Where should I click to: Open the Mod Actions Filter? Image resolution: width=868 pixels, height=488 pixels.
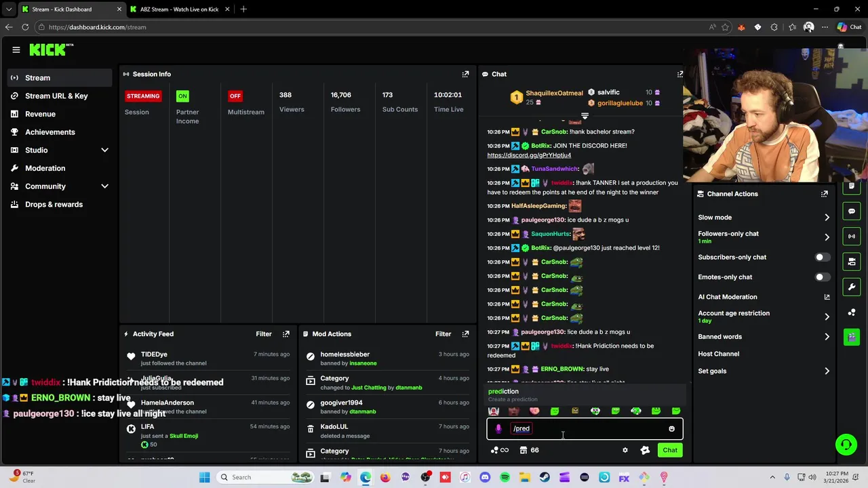(x=443, y=334)
